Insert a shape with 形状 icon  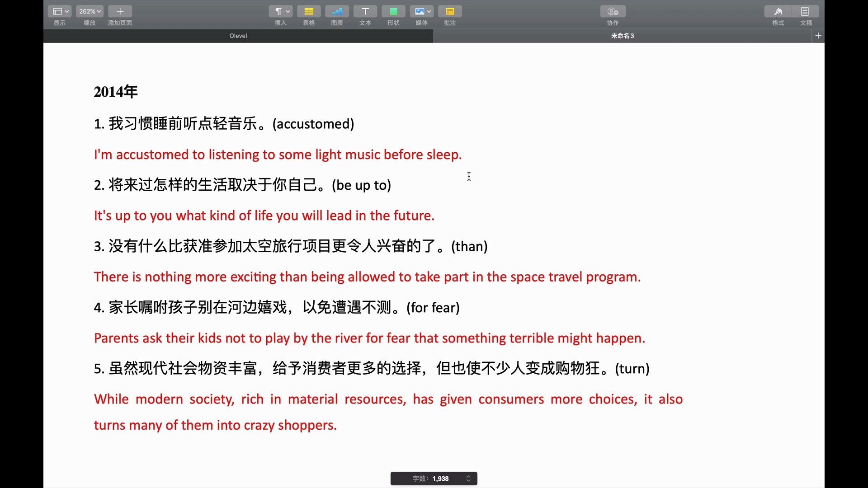point(393,11)
